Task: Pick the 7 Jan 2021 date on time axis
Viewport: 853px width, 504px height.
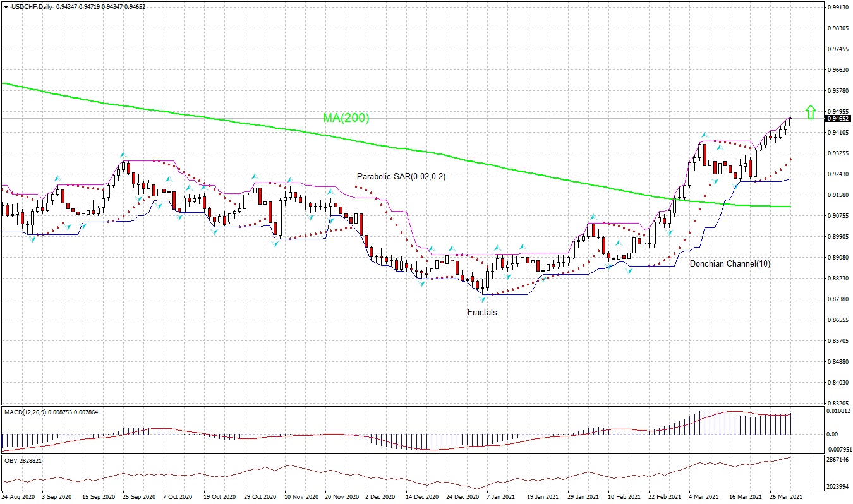Action: (x=500, y=497)
